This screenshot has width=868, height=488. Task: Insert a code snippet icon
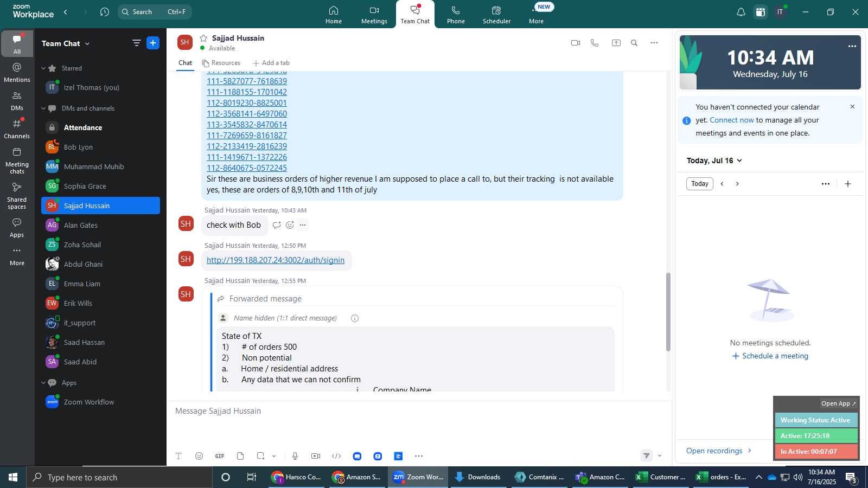[x=336, y=456]
